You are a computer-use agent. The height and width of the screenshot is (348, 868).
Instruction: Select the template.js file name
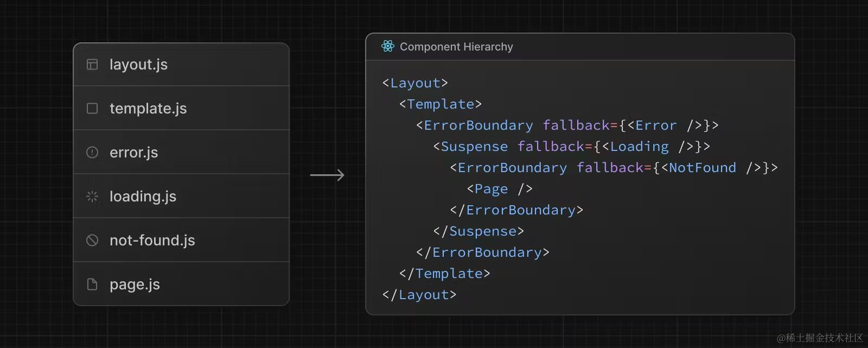click(148, 109)
